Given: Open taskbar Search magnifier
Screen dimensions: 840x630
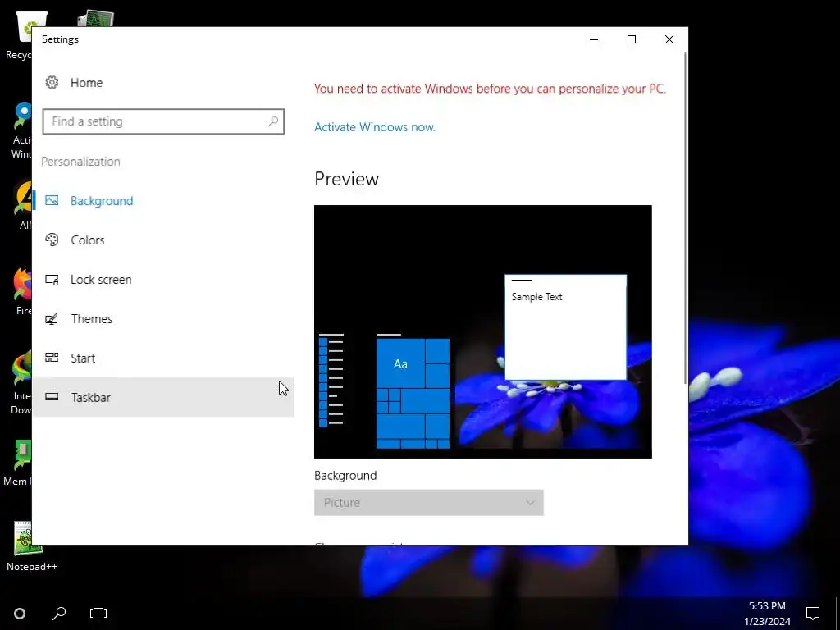Looking at the screenshot, I should point(59,614).
